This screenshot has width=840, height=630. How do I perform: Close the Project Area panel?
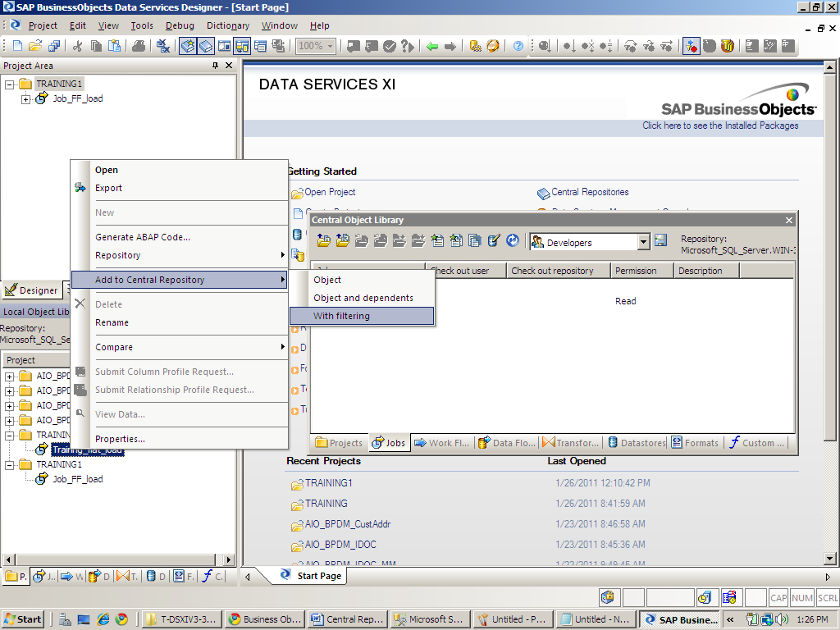pos(229,66)
